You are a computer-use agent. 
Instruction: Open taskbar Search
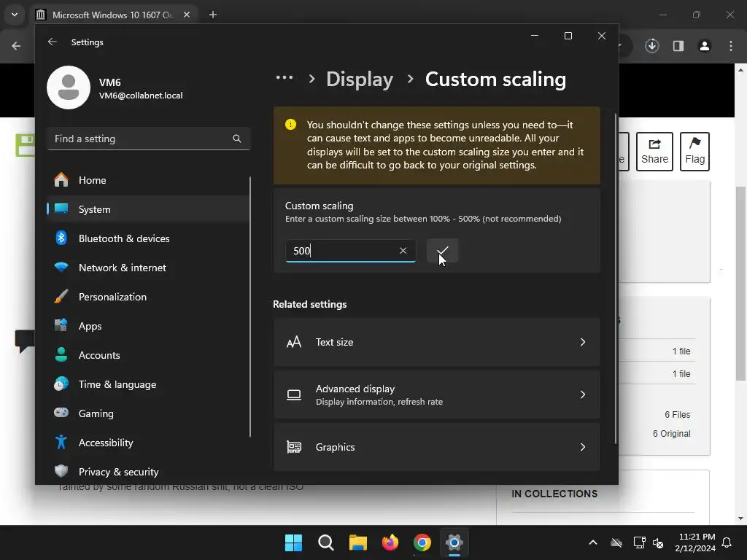pyautogui.click(x=326, y=542)
